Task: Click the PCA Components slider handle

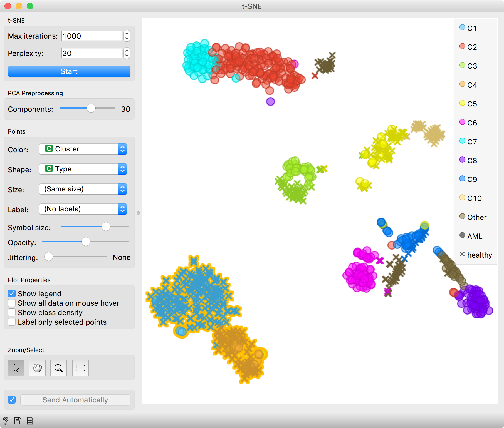Action: 91,108
